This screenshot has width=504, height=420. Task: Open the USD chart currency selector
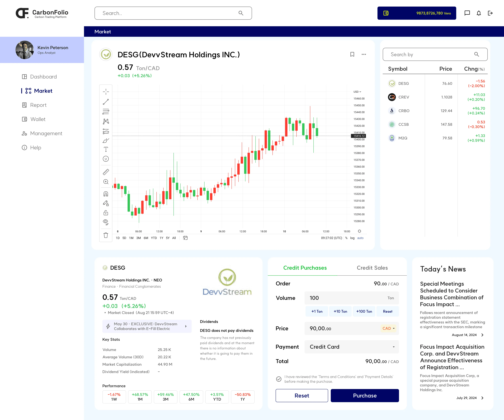(x=357, y=92)
